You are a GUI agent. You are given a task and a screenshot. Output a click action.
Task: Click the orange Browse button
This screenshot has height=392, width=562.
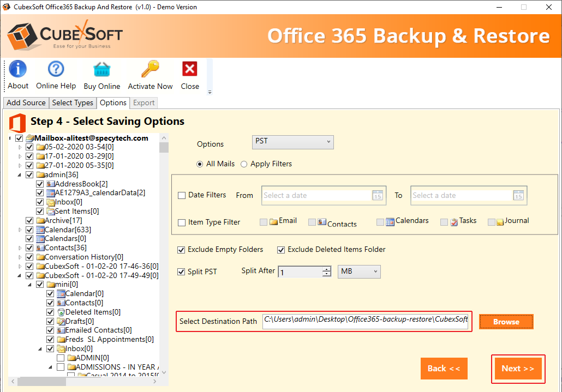(506, 322)
